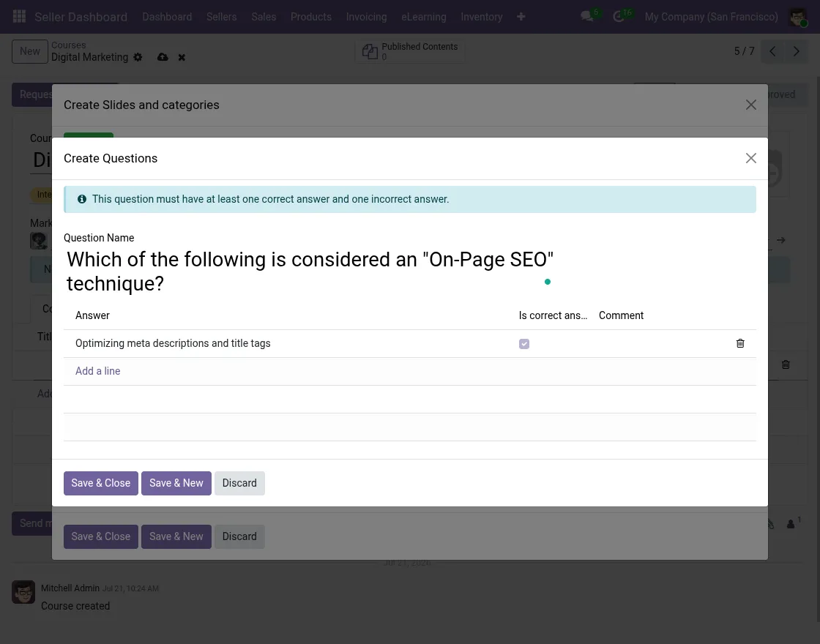The width and height of the screenshot is (820, 644).
Task: Click the followers person icon in chatter
Action: [791, 524]
